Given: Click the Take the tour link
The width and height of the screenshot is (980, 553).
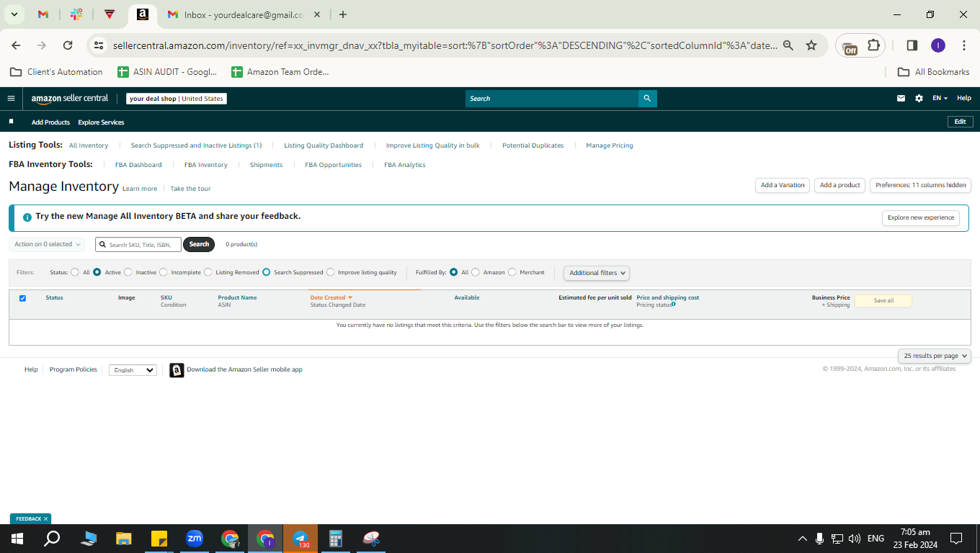Looking at the screenshot, I should pyautogui.click(x=190, y=189).
